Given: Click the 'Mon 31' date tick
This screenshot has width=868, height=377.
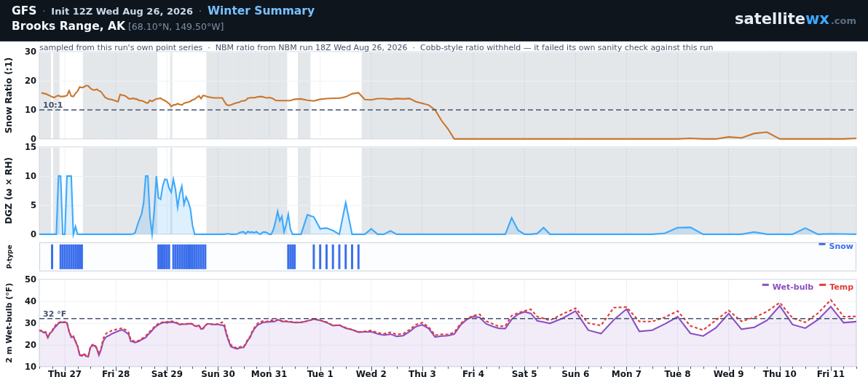Looking at the screenshot, I should click(x=269, y=373).
